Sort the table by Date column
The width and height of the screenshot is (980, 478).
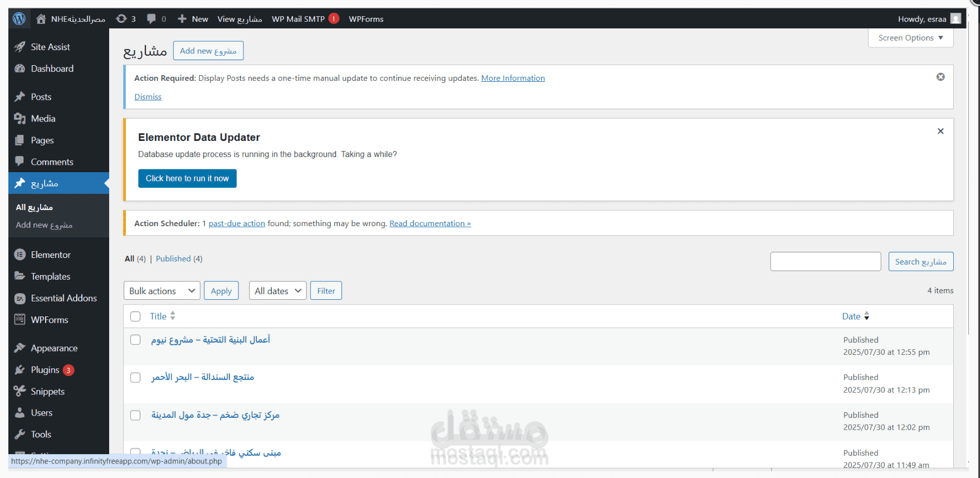(856, 316)
